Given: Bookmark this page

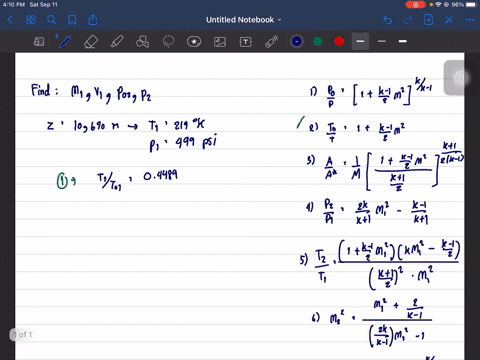Looking at the screenshot, I should 72,20.
